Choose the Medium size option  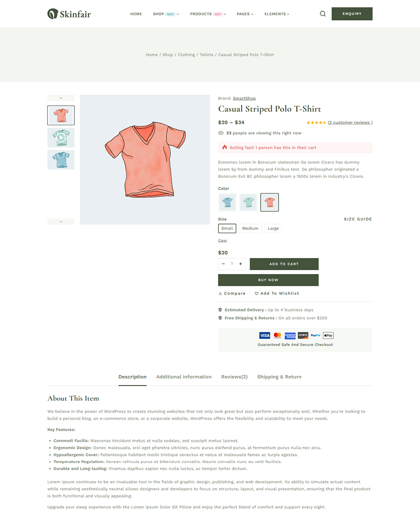[250, 228]
